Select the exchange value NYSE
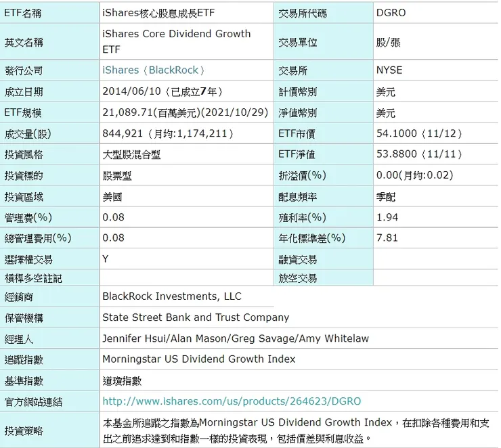 coord(389,70)
